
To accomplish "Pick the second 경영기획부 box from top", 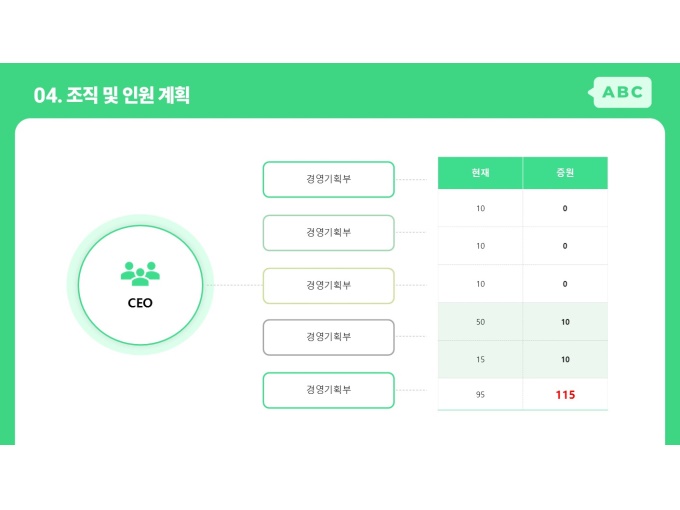I will (x=329, y=232).
